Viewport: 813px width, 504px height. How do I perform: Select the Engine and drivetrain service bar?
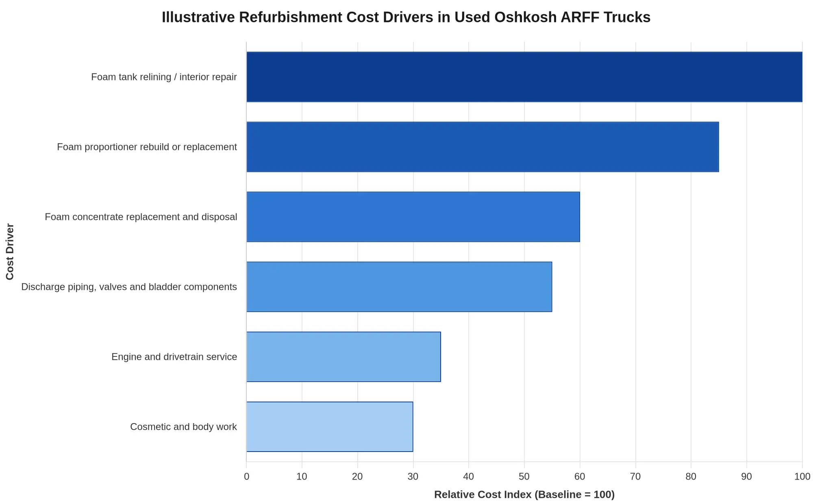343,357
